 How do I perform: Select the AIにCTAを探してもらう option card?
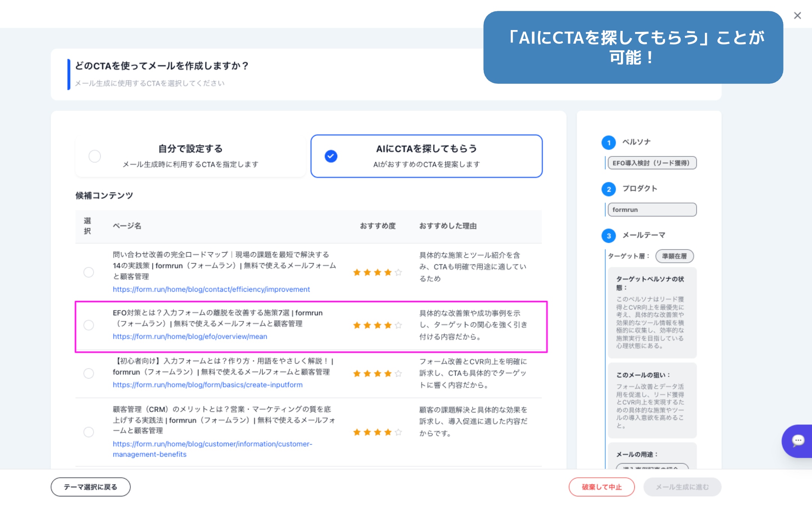pos(426,156)
